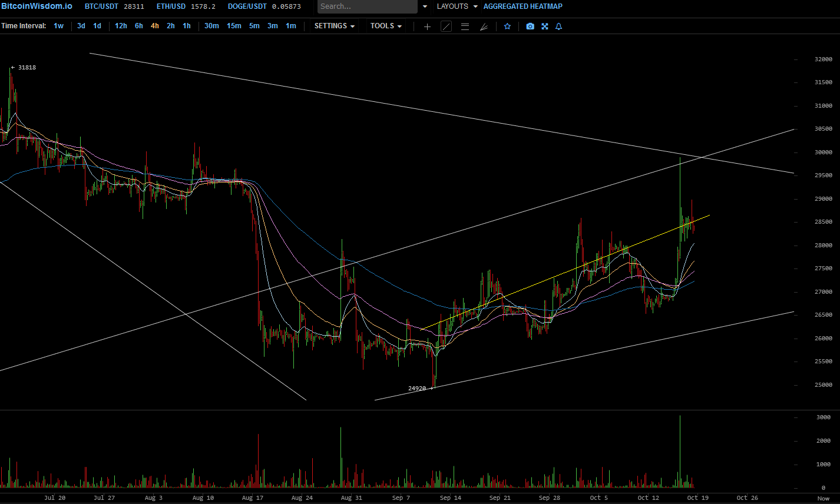The image size is (840, 504).
Task: Click the Oct 26 date label
Action: tap(747, 498)
